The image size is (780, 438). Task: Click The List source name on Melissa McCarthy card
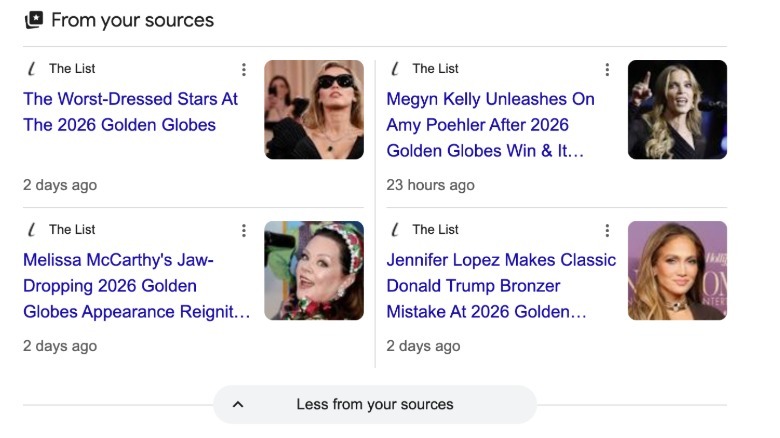pos(72,229)
